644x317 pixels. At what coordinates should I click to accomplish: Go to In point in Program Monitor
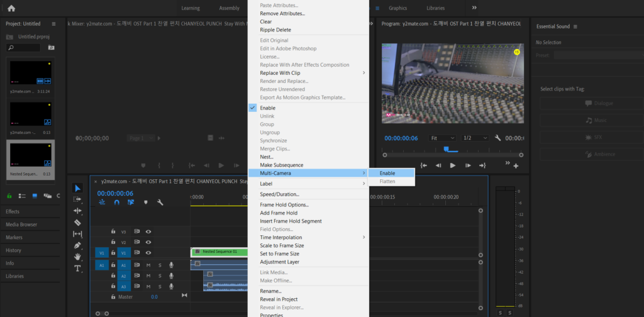pyautogui.click(x=423, y=165)
